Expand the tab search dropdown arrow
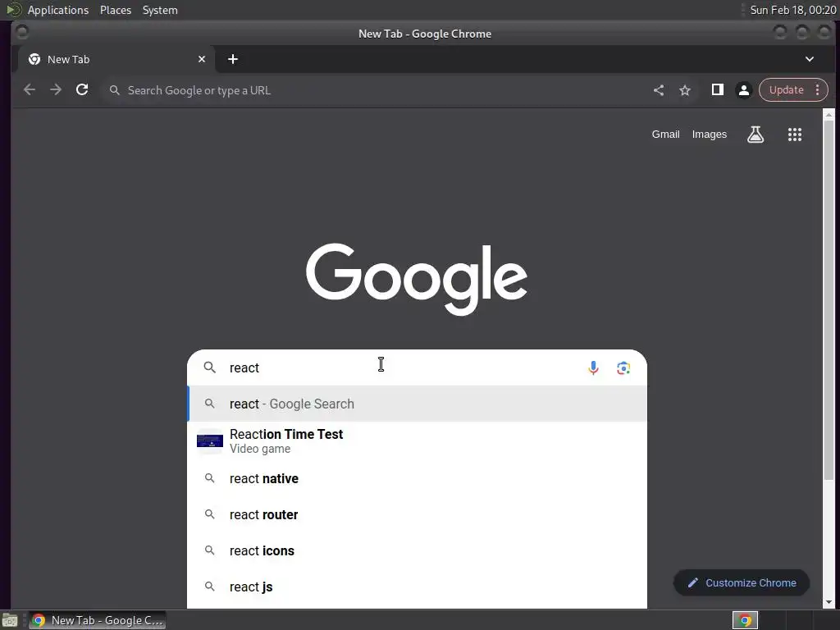 click(810, 59)
